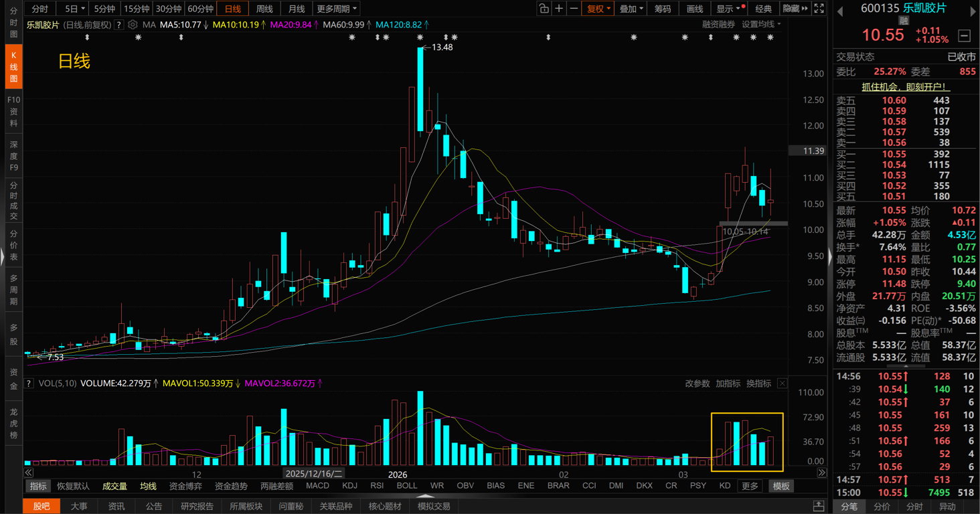Collapse right quote panel with edge arrow
980x514 pixels.
[831, 257]
